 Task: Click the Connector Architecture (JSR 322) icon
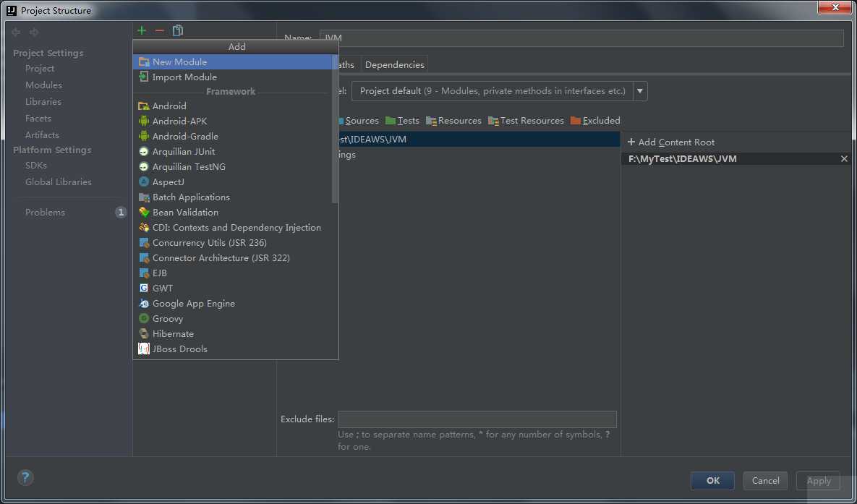(x=144, y=258)
